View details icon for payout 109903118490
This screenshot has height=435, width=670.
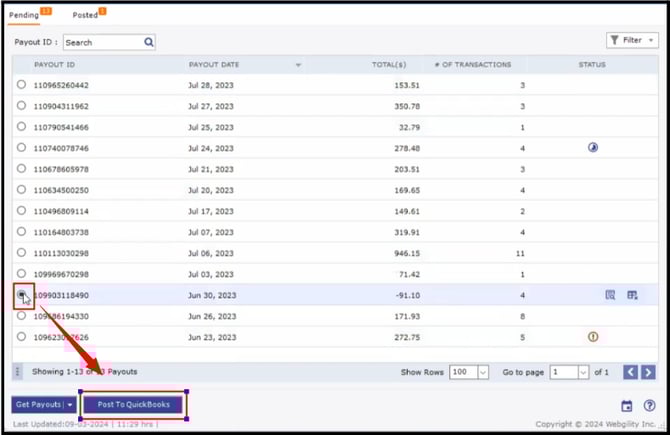[610, 295]
